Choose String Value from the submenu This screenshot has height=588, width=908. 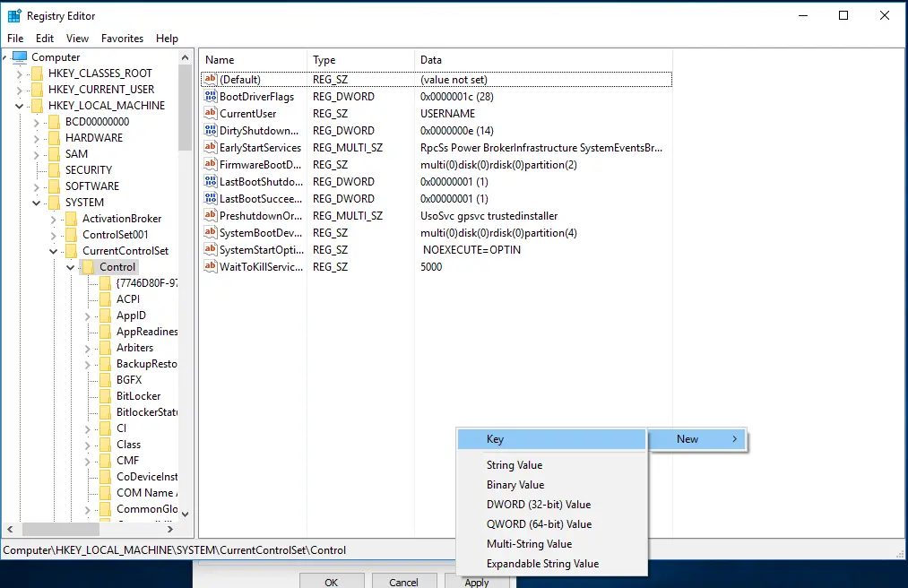552,465
